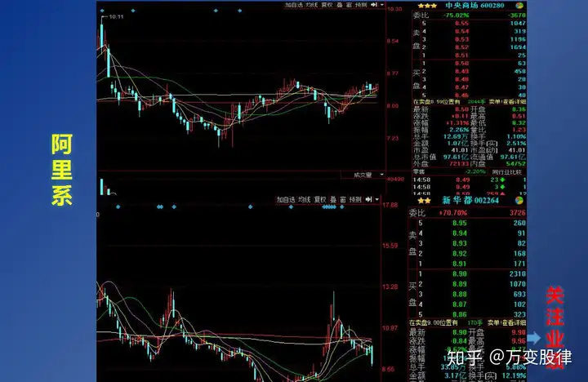
Task: Click buy level 1 price 8.90 in 新华都
Action: [x=459, y=274]
